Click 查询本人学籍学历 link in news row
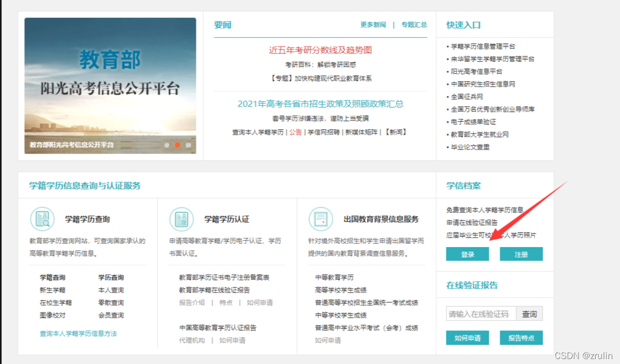The height and width of the screenshot is (364, 620). point(258,132)
